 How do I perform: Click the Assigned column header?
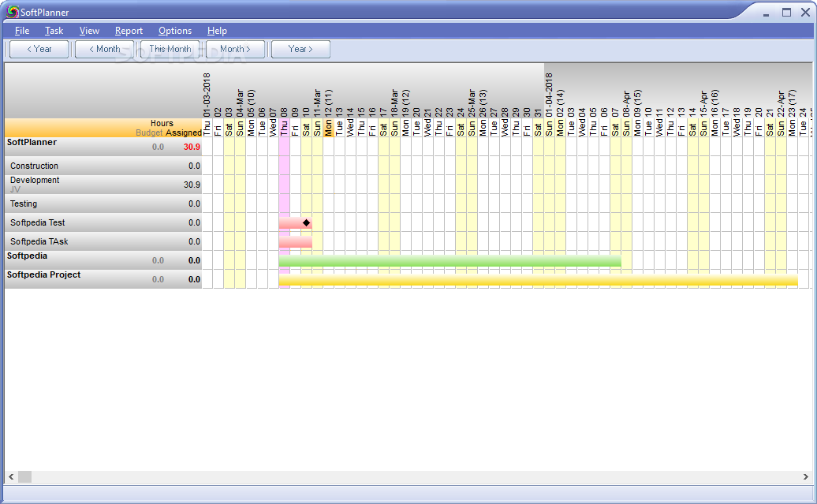coord(184,133)
